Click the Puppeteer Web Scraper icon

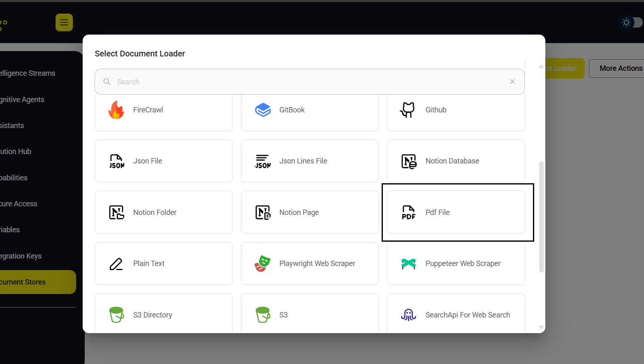[409, 264]
